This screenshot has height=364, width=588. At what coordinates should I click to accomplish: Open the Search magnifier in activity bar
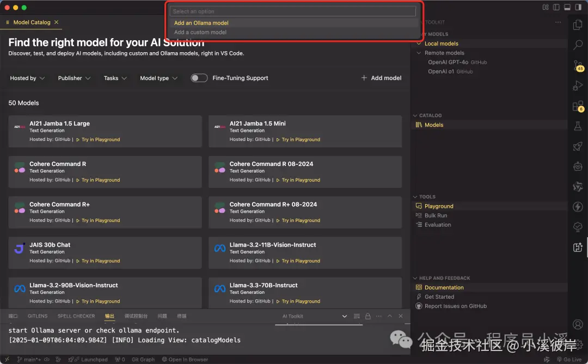pos(578,45)
